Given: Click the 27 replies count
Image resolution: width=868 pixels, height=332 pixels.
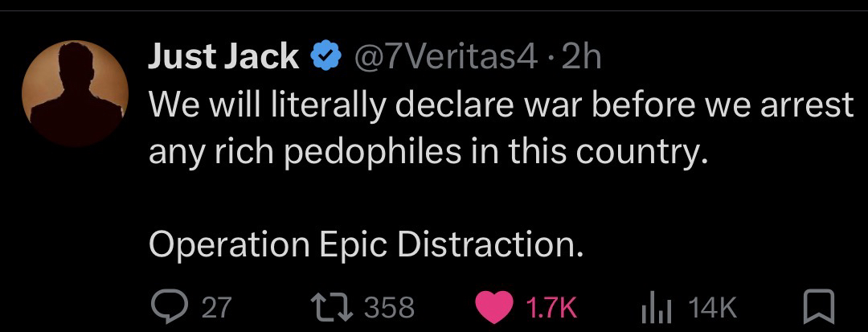Looking at the screenshot, I should coord(215,306).
